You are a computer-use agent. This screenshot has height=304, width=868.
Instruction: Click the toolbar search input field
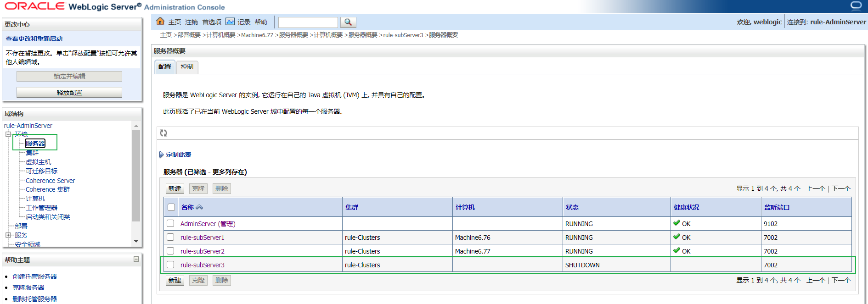[308, 22]
